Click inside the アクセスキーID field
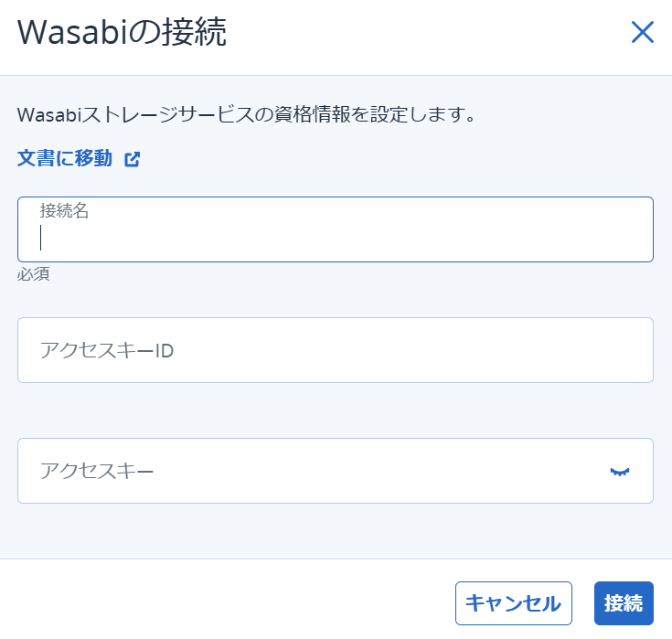The height and width of the screenshot is (639, 672). coord(336,350)
